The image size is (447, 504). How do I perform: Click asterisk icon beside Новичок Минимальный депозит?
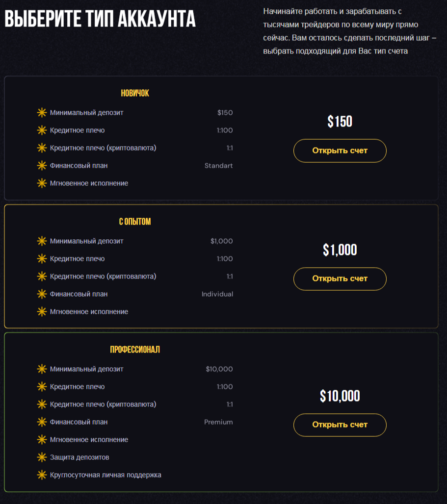(42, 112)
